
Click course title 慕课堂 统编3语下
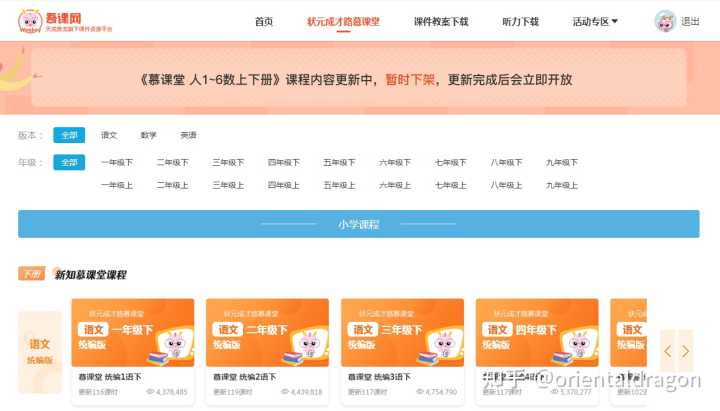(x=379, y=377)
